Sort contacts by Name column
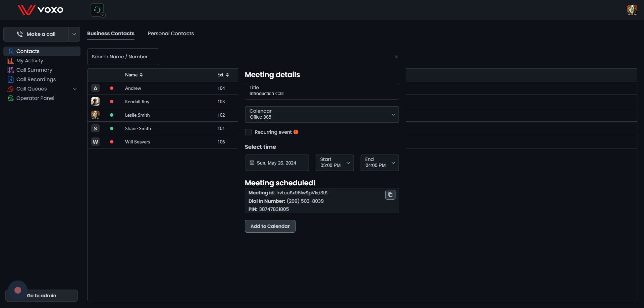Viewport: 644px width, 308px height. point(134,75)
